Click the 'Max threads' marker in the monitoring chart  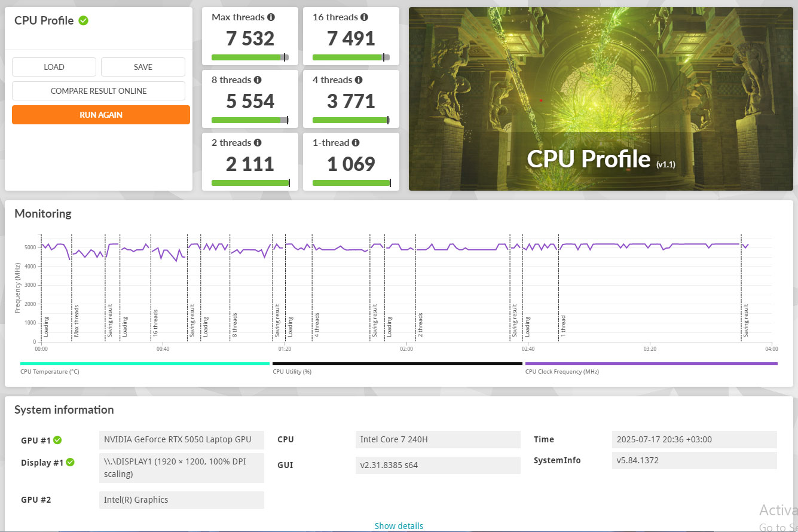(x=77, y=320)
